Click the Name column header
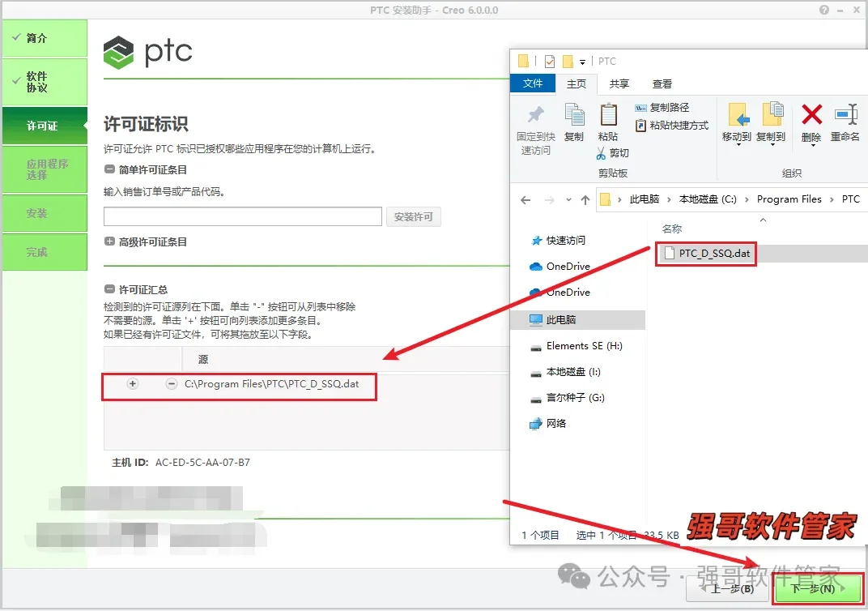The image size is (868, 611). coord(671,229)
